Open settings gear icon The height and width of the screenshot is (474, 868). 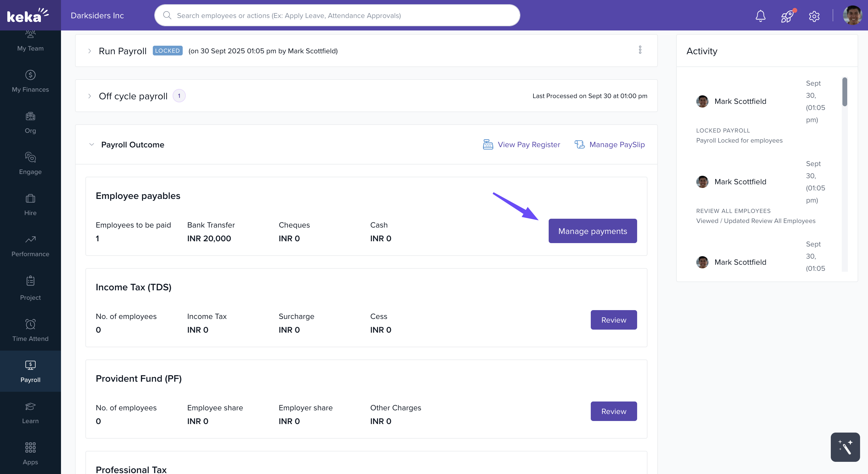pyautogui.click(x=814, y=16)
